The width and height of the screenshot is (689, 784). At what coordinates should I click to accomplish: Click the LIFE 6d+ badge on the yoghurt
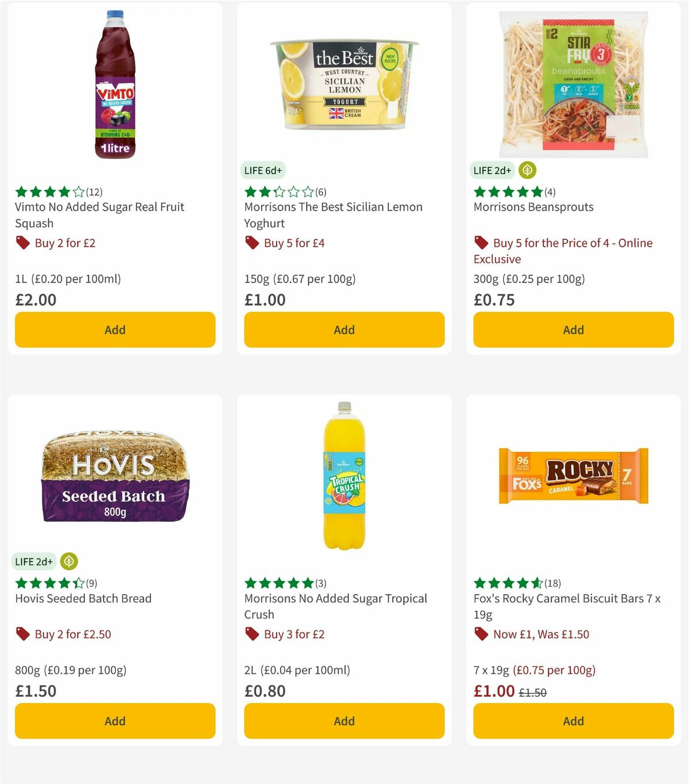(x=262, y=170)
